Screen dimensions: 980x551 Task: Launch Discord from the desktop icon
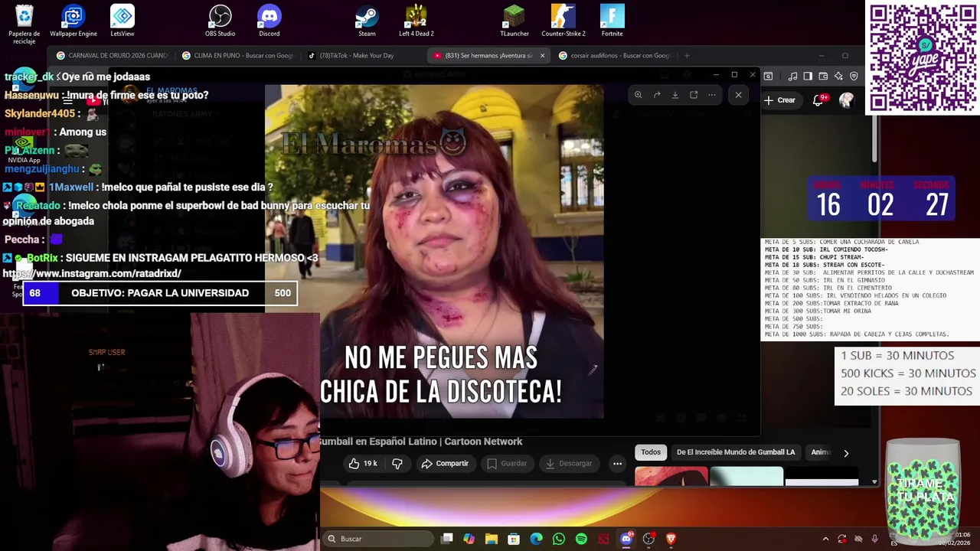coord(269,21)
